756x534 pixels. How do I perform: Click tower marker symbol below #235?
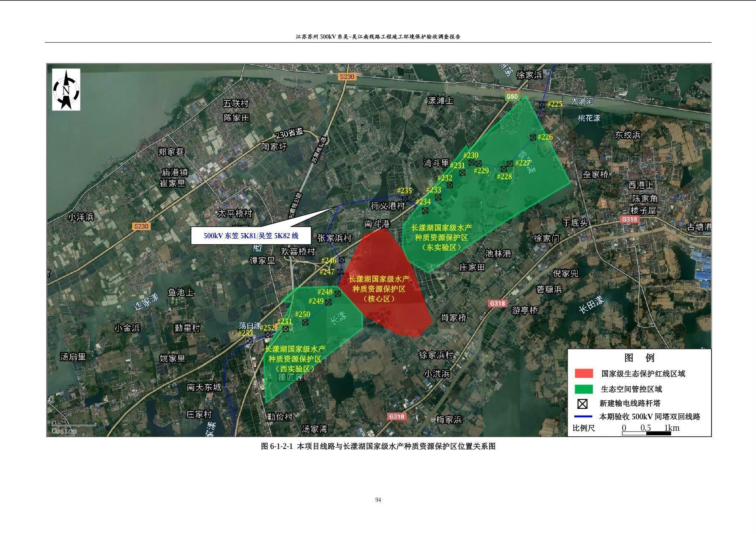pos(405,199)
